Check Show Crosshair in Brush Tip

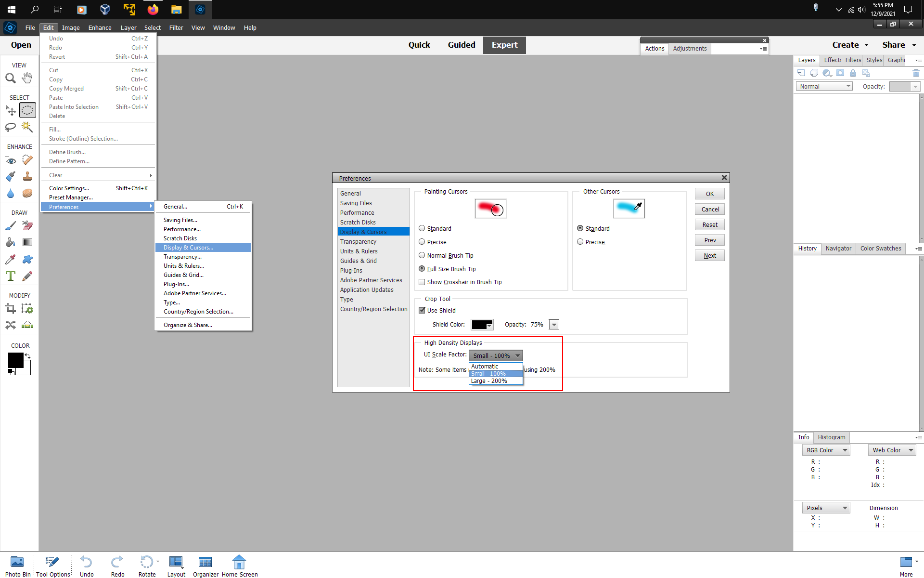pos(422,282)
